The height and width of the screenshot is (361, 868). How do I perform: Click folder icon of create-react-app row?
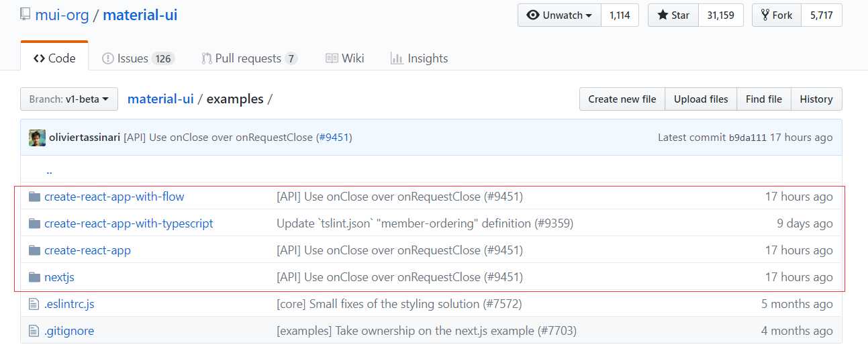tap(35, 250)
